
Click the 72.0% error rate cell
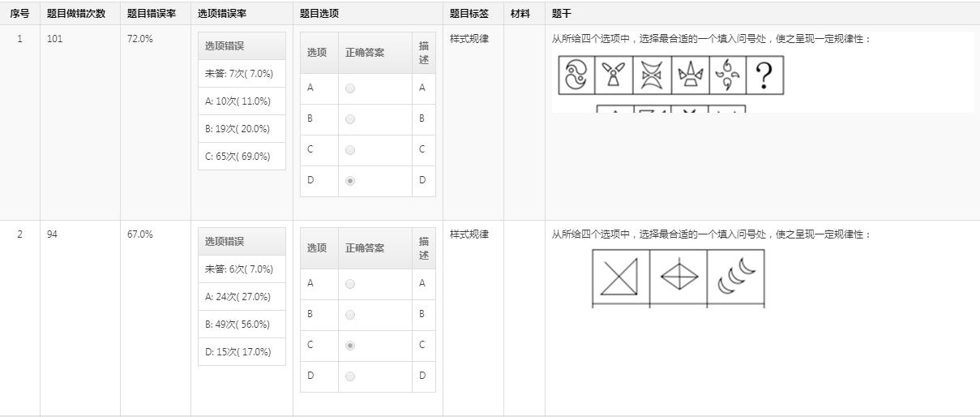(139, 39)
